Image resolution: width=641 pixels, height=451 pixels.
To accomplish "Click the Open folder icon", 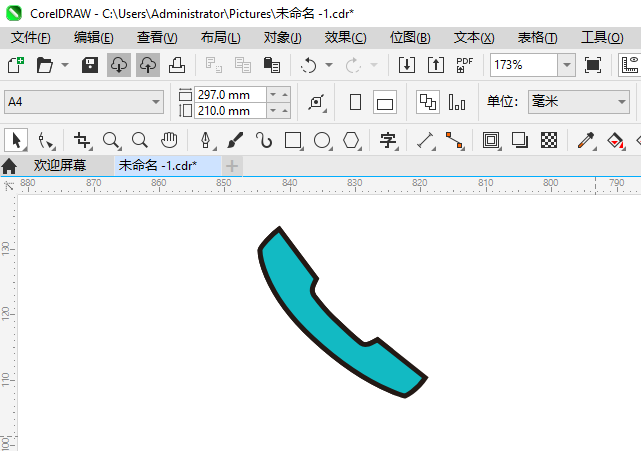I will (x=45, y=65).
